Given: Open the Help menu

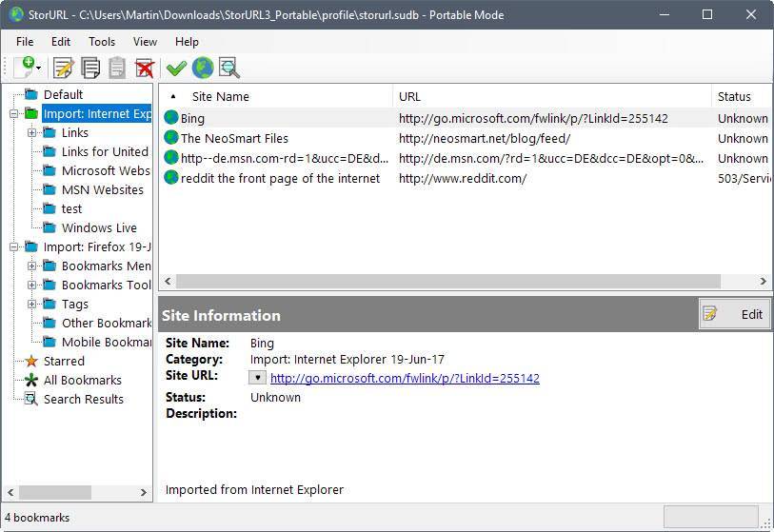Looking at the screenshot, I should (x=187, y=42).
